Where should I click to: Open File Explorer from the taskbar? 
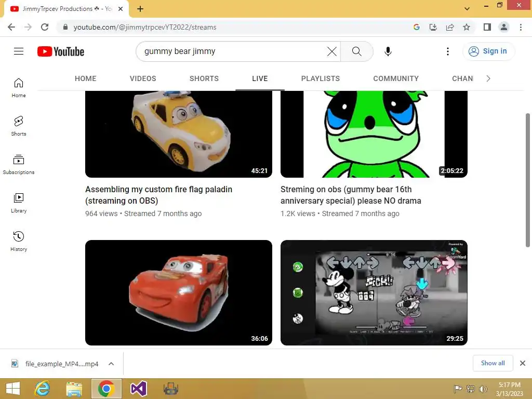74,389
